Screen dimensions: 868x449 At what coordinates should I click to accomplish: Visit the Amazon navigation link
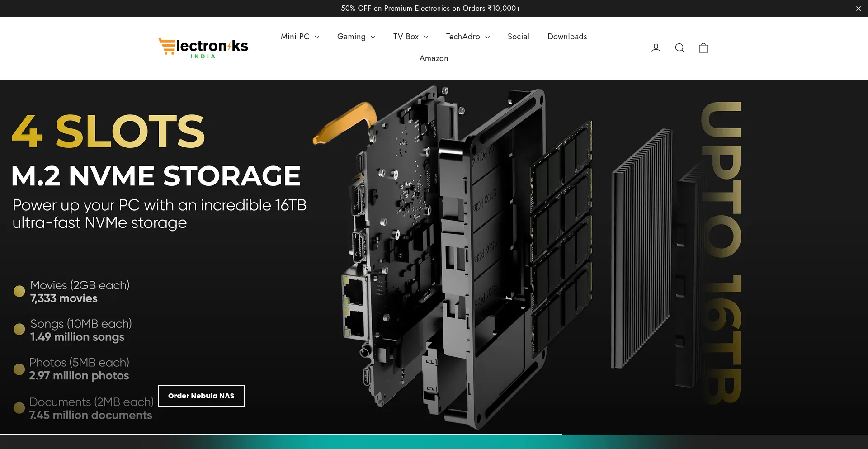point(434,58)
